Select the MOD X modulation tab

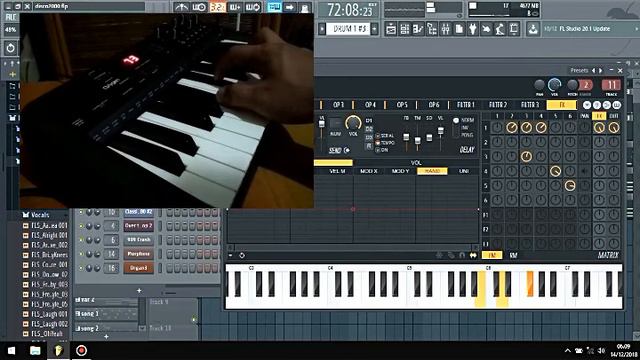click(x=369, y=171)
